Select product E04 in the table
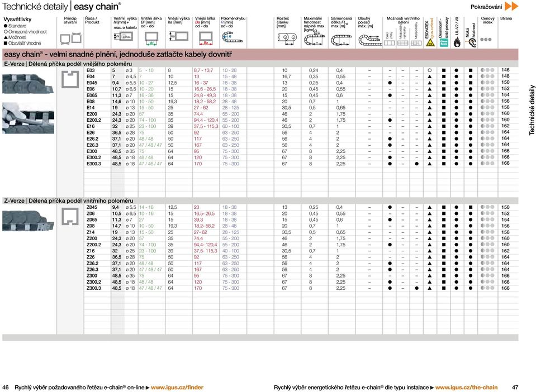The image size is (536, 392). pyautogui.click(x=91, y=77)
